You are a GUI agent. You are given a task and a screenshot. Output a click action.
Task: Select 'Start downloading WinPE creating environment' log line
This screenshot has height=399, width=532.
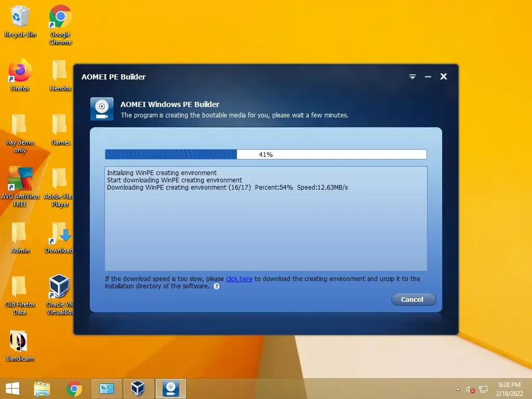pyautogui.click(x=175, y=180)
